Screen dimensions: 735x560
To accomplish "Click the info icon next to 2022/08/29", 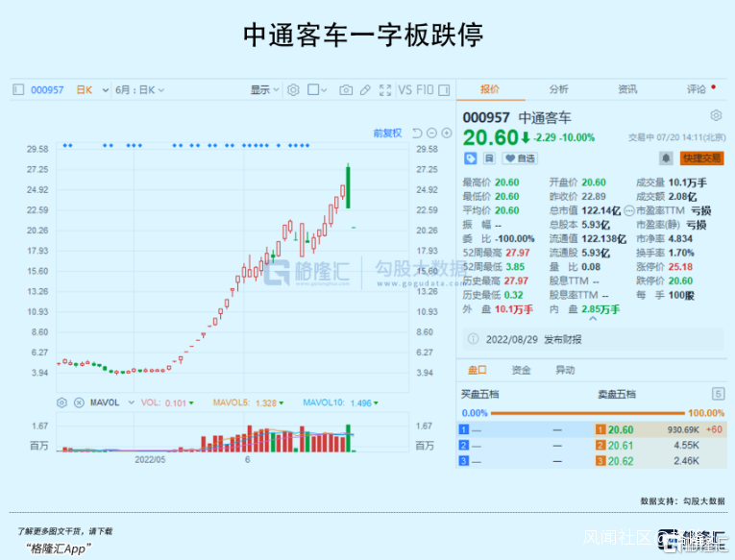I will (473, 339).
